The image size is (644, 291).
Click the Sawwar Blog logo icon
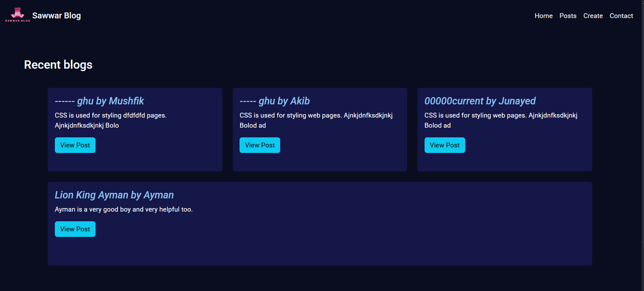pos(18,15)
